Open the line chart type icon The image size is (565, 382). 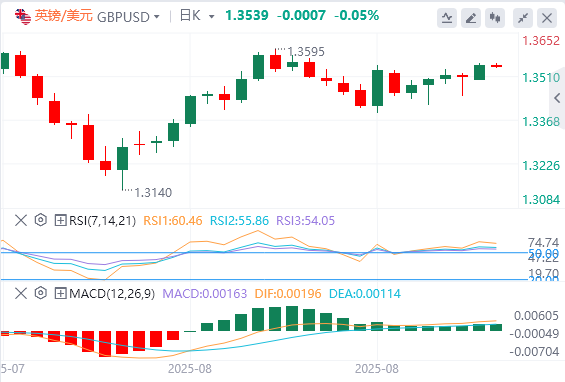tap(447, 18)
